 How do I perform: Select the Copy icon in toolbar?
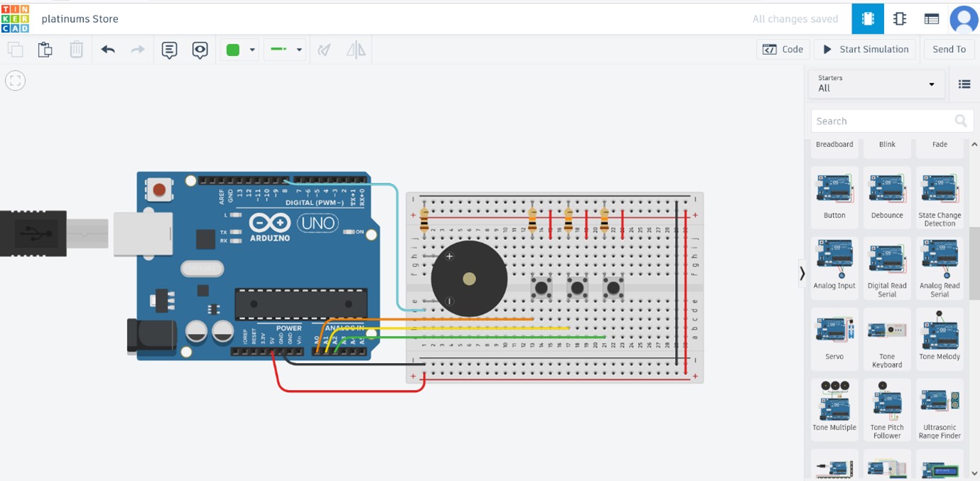coord(15,50)
